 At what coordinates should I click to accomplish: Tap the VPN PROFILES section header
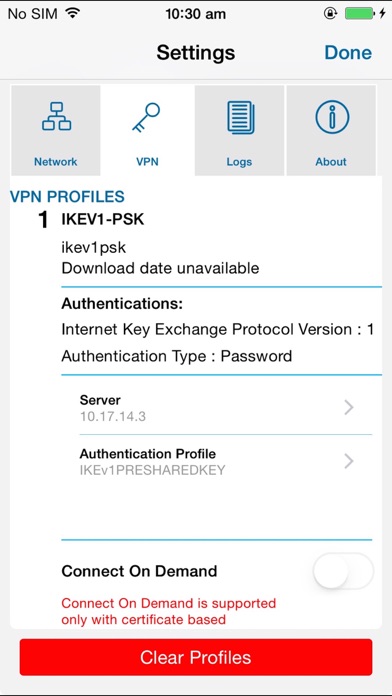[x=67, y=196]
